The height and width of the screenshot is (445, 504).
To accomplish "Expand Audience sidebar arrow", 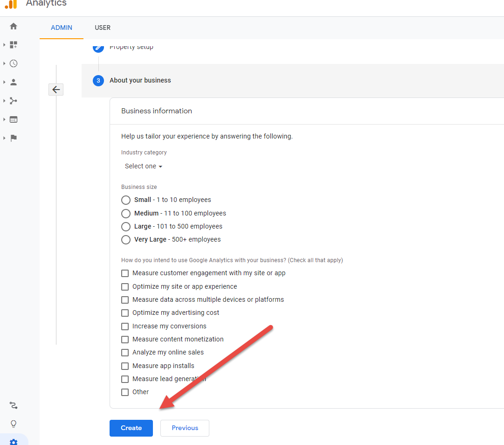I will pos(4,82).
